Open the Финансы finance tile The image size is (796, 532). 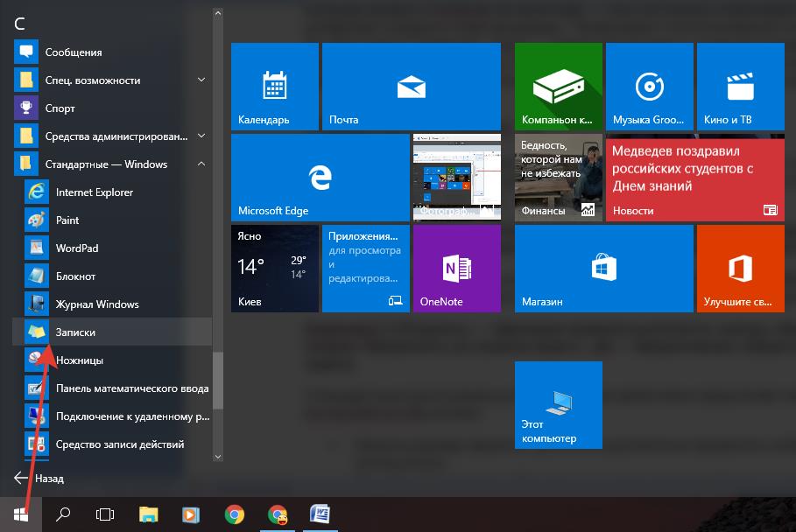coord(559,178)
